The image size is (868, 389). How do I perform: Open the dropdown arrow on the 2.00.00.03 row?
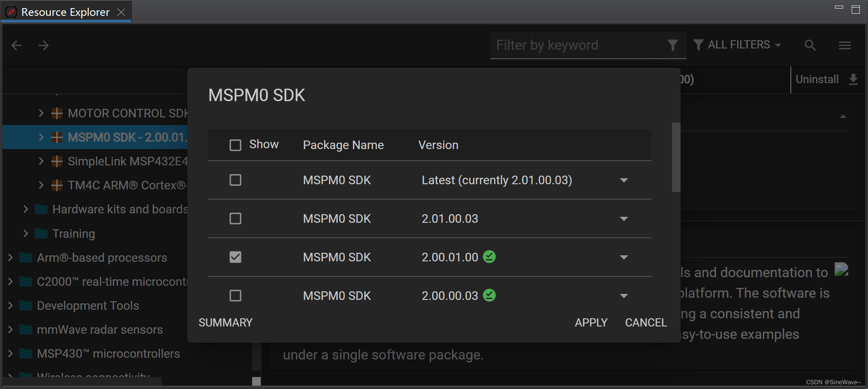point(624,296)
